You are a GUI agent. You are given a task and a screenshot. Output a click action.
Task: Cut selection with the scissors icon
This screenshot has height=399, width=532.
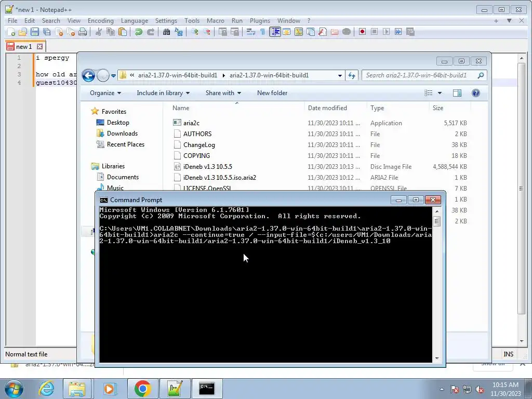[99, 32]
